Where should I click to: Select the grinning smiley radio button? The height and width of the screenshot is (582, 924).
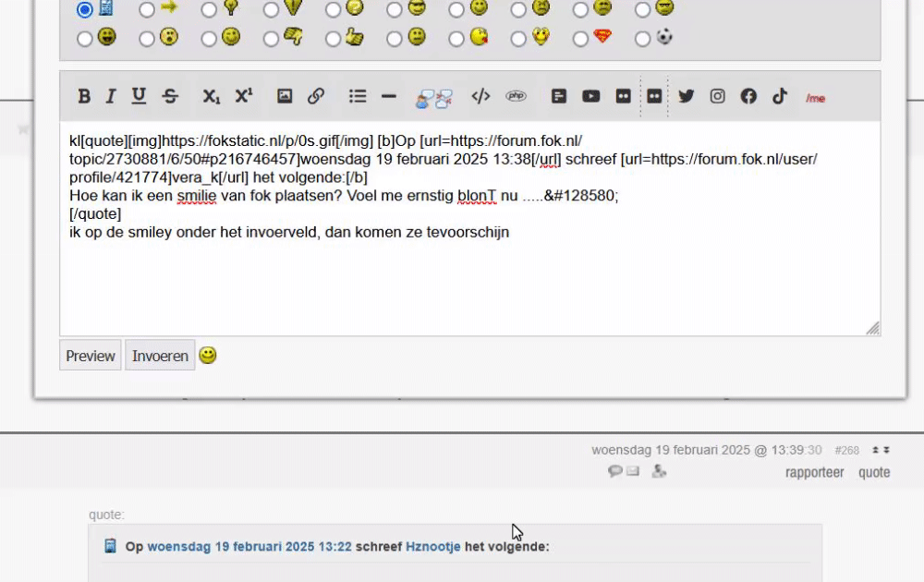85,39
